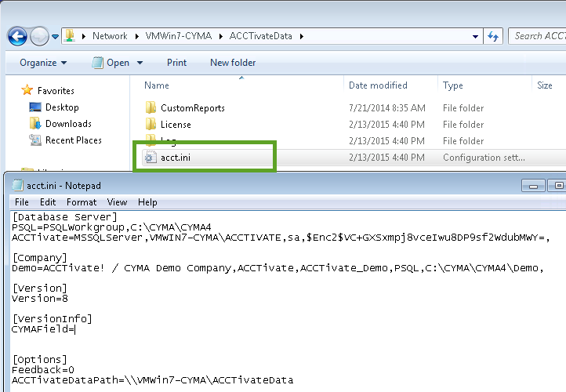Viewport: 566px width, 392px height.
Task: Focus the Search ACCTivateData box
Action: [537, 36]
